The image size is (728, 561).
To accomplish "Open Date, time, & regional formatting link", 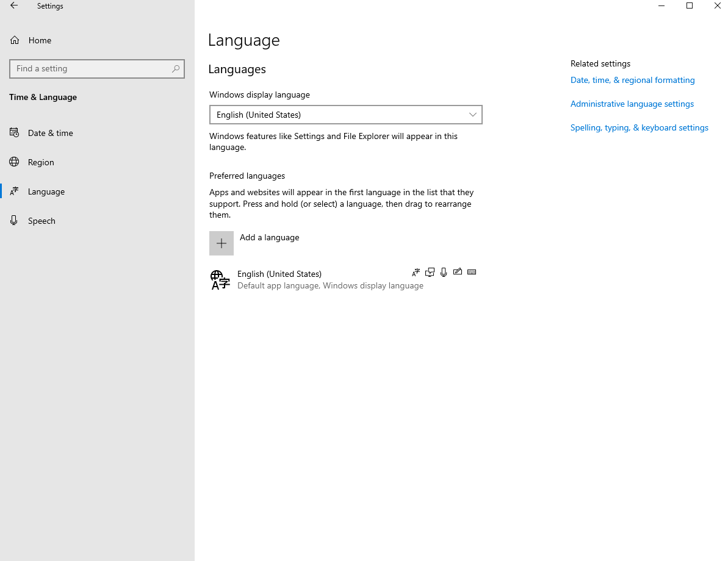I will point(632,80).
